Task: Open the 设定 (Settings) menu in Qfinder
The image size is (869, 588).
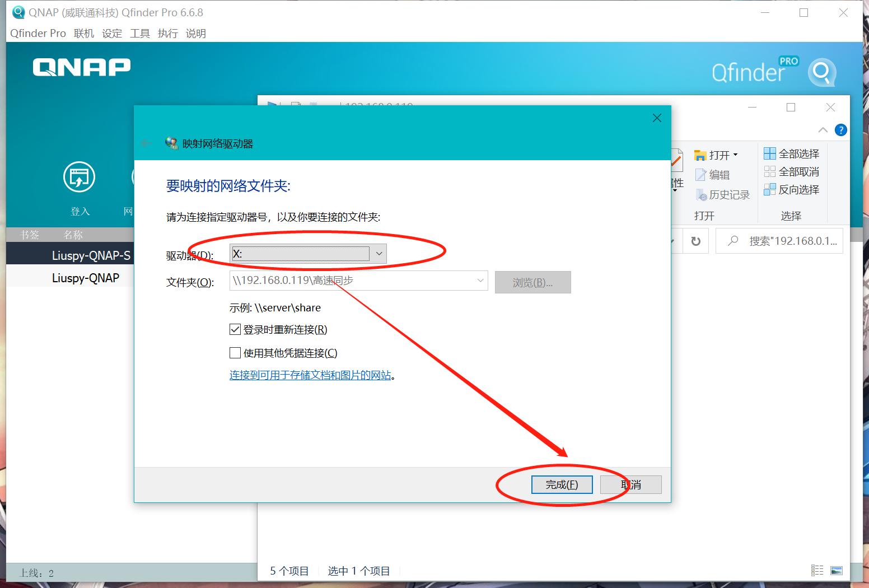Action: [112, 33]
